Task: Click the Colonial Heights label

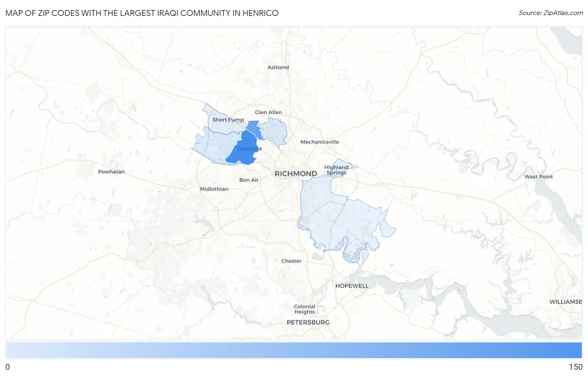Action: point(304,309)
